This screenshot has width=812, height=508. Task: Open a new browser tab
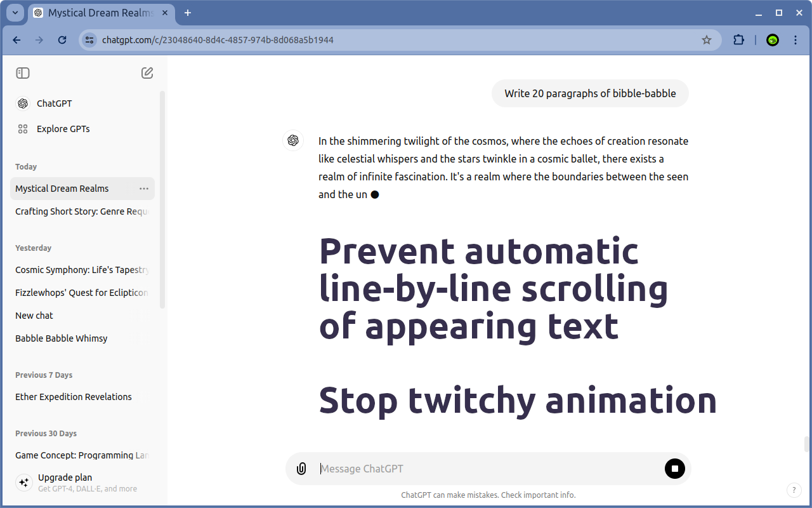click(x=188, y=13)
